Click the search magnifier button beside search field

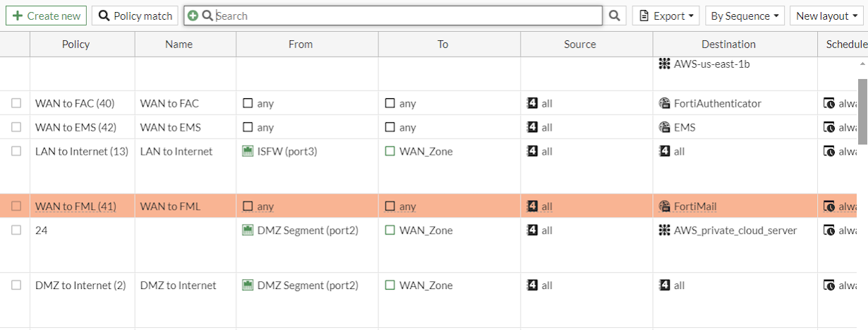pyautogui.click(x=615, y=16)
